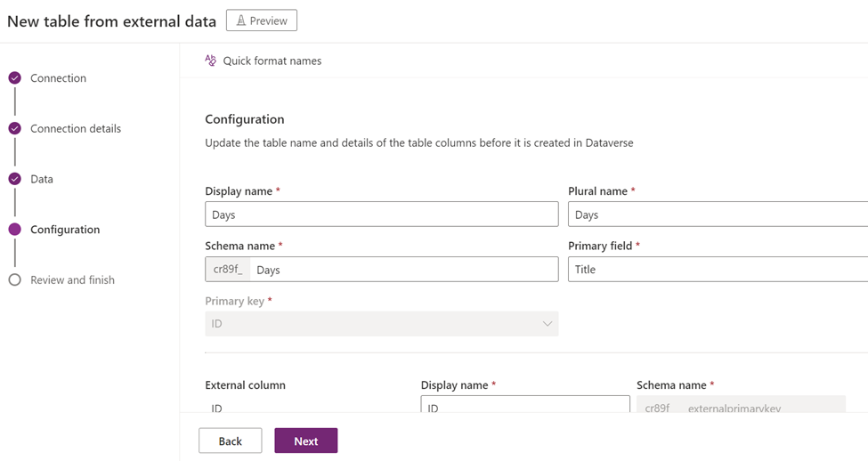The image size is (868, 461).
Task: Click into the Plural name field
Action: (718, 214)
